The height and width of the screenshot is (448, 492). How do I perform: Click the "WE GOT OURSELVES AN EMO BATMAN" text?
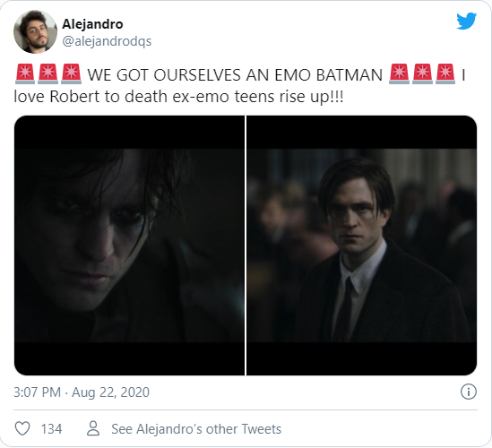tap(235, 75)
